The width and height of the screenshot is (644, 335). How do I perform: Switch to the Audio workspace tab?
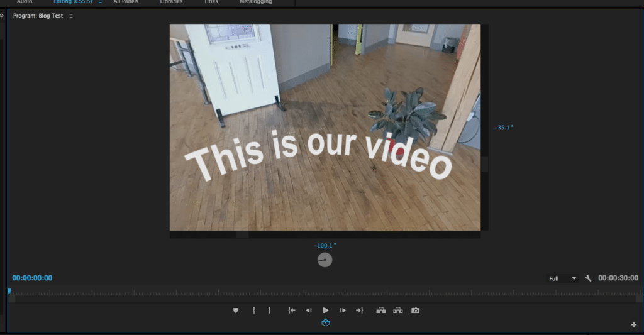tap(25, 2)
